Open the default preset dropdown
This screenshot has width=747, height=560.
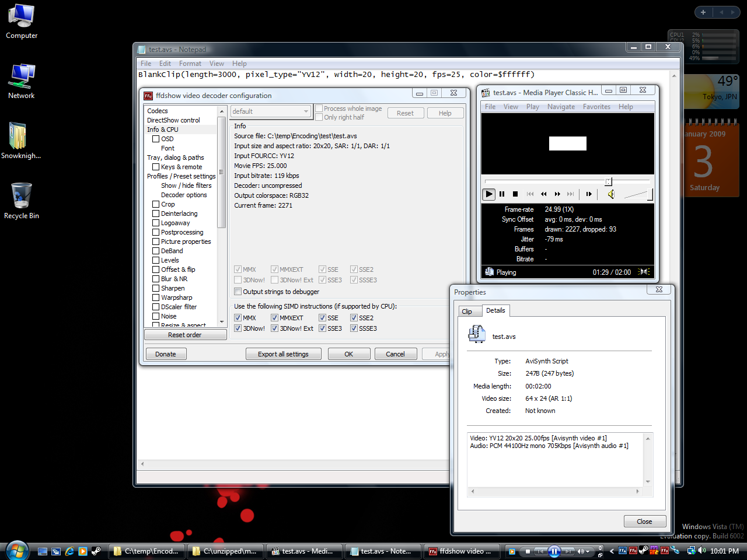pyautogui.click(x=271, y=111)
